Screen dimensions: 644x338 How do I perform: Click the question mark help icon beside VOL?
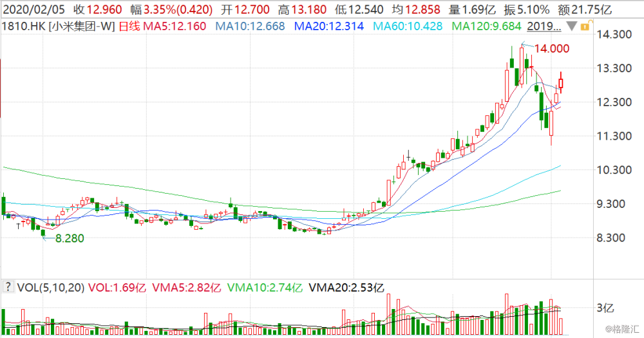pos(6,287)
